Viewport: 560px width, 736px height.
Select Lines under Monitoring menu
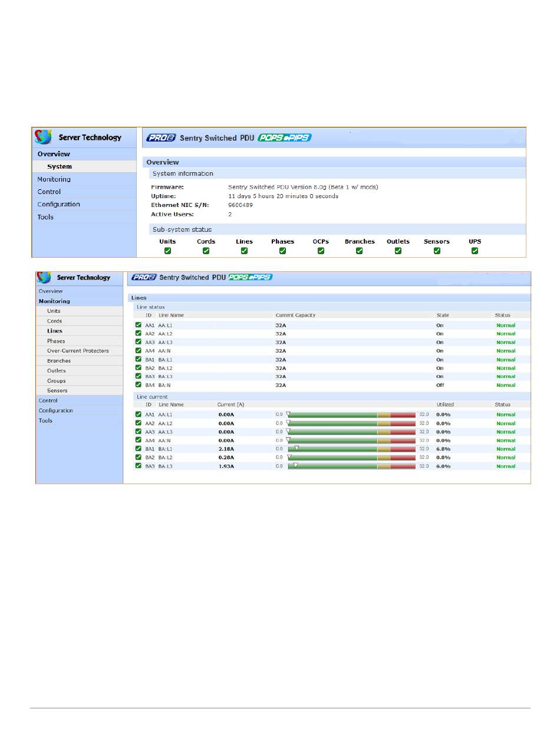[80, 331]
